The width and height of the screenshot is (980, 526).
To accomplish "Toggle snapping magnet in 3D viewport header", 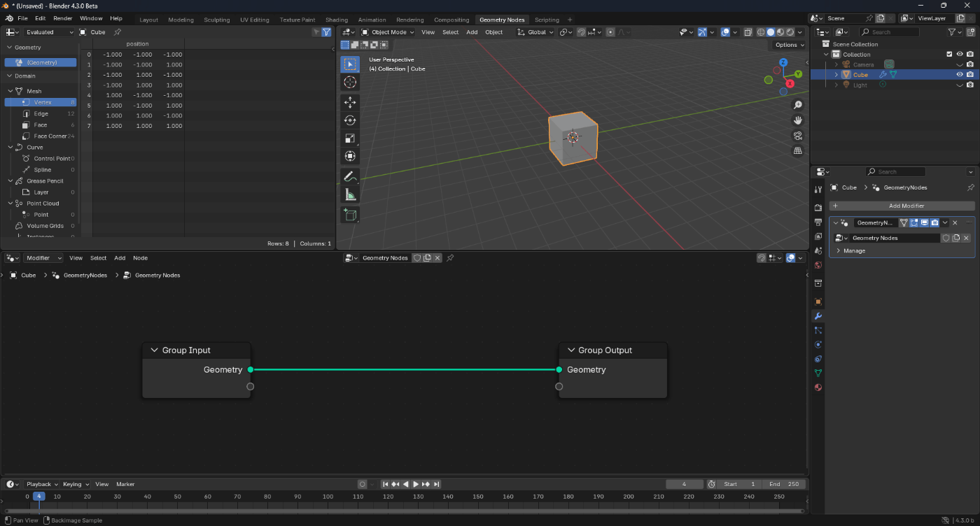I will [x=581, y=32].
